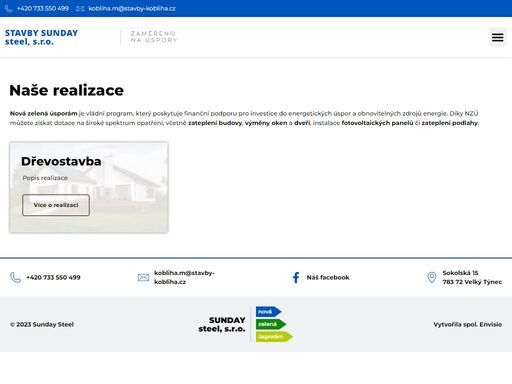Click the map pin location icon
This screenshot has height=384, width=512.
pos(432,277)
